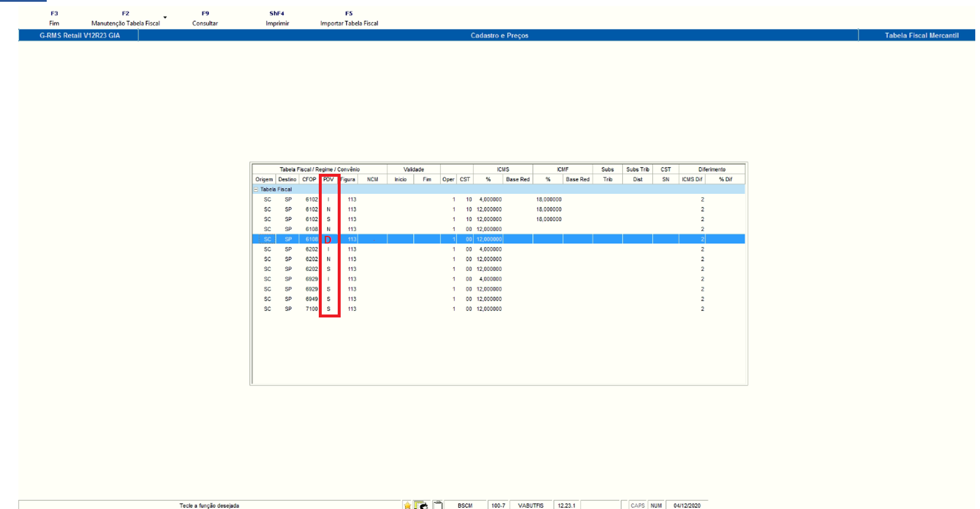980x509 pixels.
Task: Click the G-RMS Retail V12R23 GIA title label
Action: (x=80, y=35)
